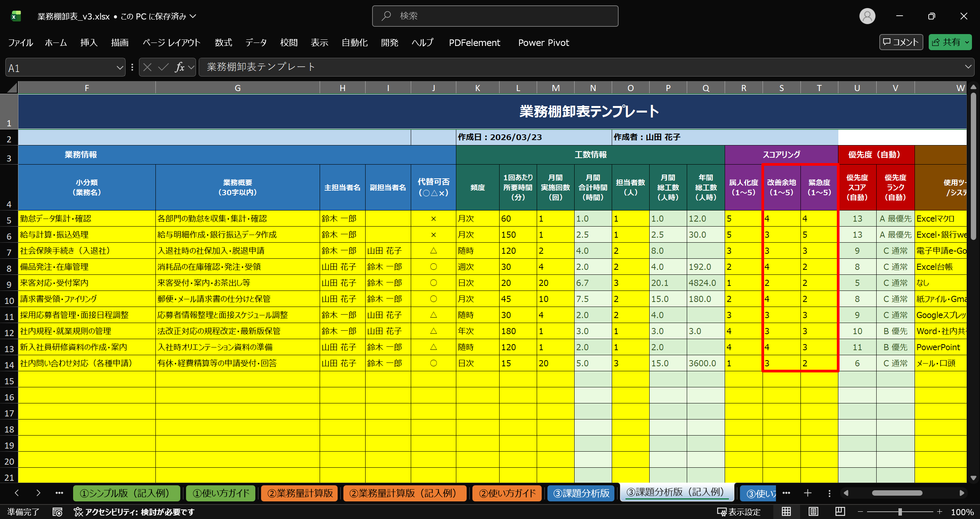Click the macro recording status bar icon
The width and height of the screenshot is (980, 519).
[57, 512]
